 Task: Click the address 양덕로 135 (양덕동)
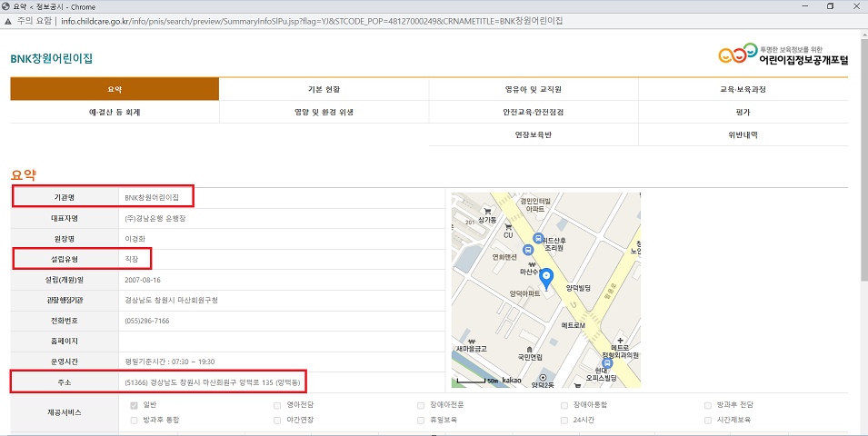(x=270, y=382)
